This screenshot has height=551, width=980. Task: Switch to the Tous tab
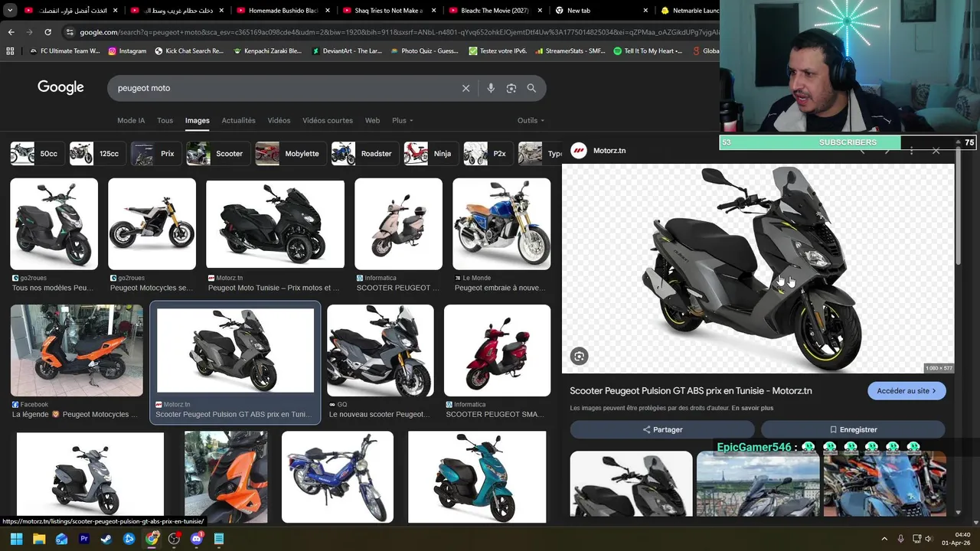[x=165, y=121]
